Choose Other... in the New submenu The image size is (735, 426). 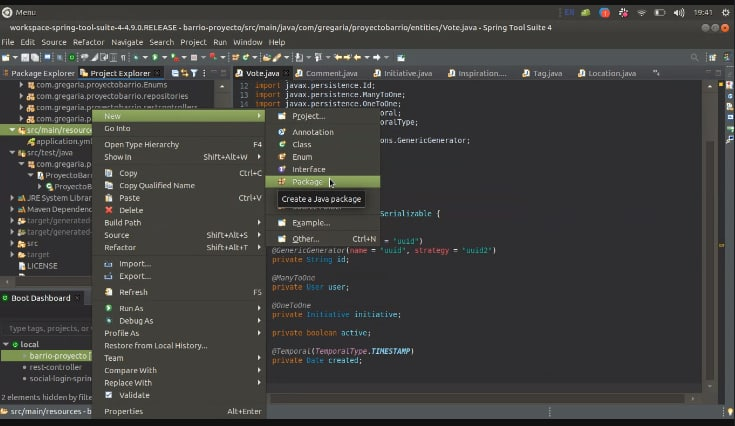(x=322, y=239)
